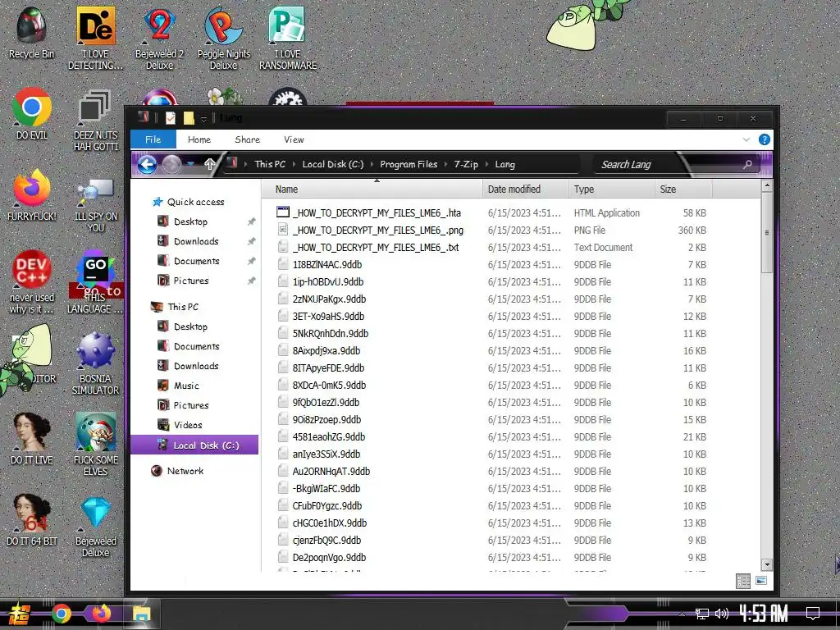
Task: Open the ILL SPY ON YOU icon
Action: [x=95, y=203]
